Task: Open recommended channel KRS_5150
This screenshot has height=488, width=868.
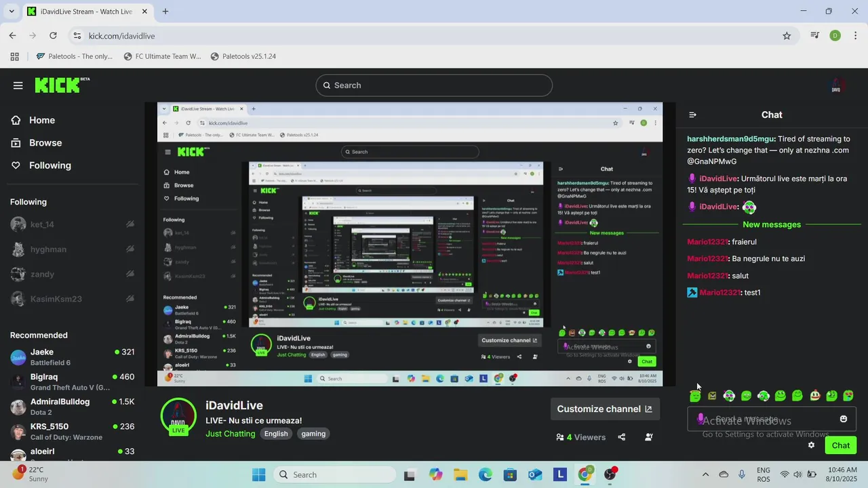Action: pos(72,431)
